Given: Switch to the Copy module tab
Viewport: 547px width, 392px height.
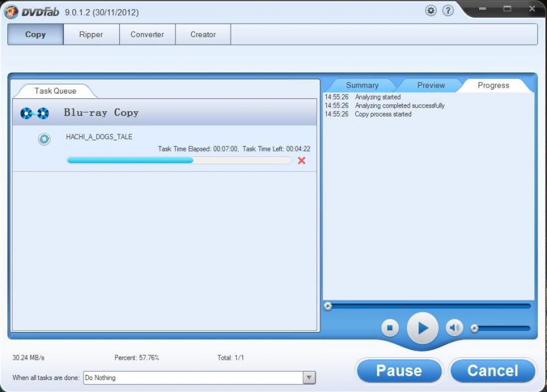Looking at the screenshot, I should click(x=35, y=34).
